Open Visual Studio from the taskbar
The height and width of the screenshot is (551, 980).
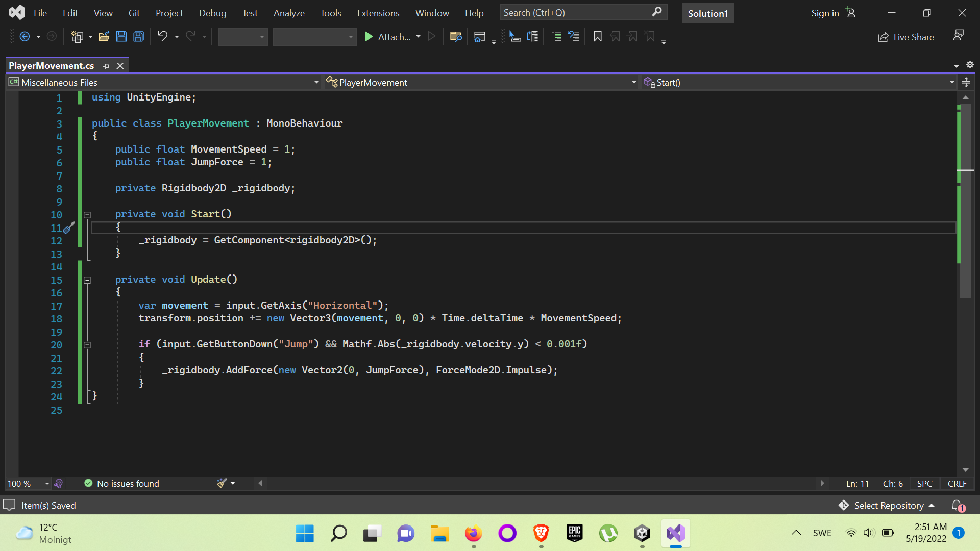675,533
